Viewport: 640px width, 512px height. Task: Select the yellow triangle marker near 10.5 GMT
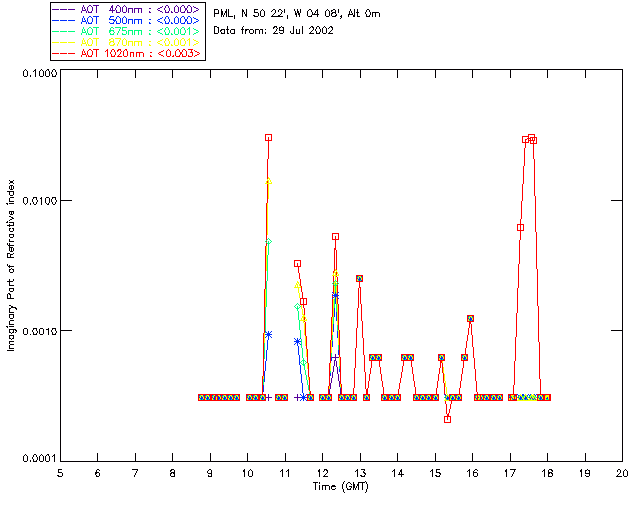click(269, 181)
